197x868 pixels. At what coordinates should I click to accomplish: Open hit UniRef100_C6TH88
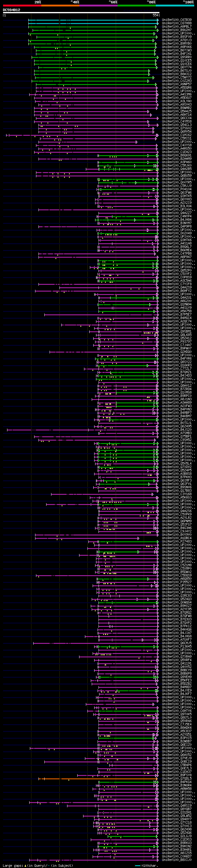pyautogui.click(x=177, y=23)
